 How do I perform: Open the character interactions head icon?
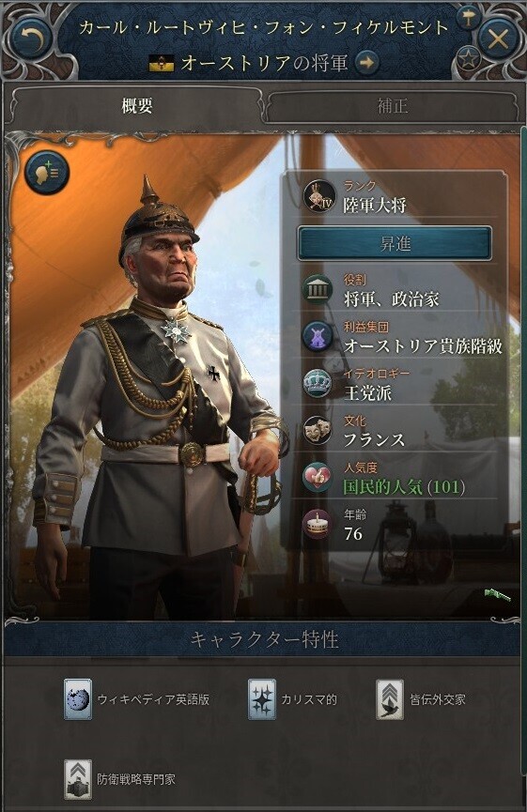coord(47,173)
